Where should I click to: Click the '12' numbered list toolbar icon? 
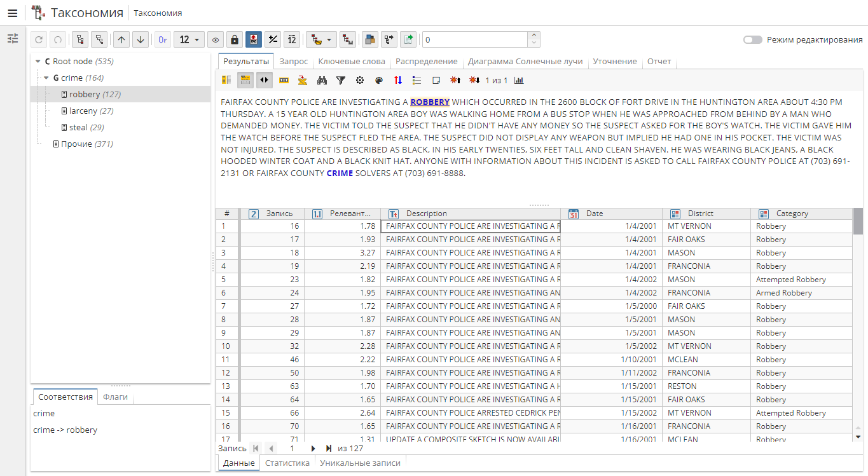(x=292, y=39)
